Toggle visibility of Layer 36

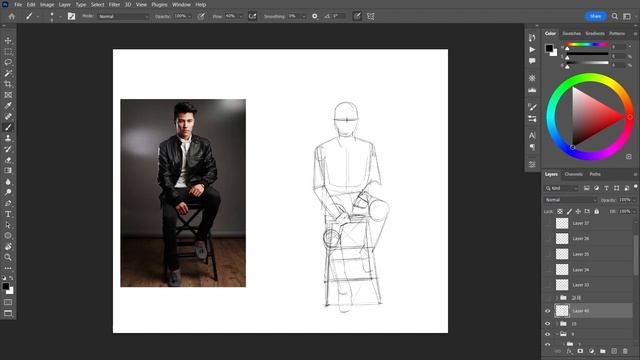pos(547,238)
